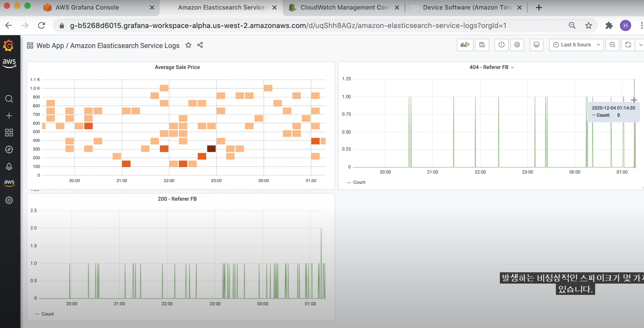Viewport: 644px width, 328px height.
Task: Close the Device Software tab
Action: [x=519, y=8]
